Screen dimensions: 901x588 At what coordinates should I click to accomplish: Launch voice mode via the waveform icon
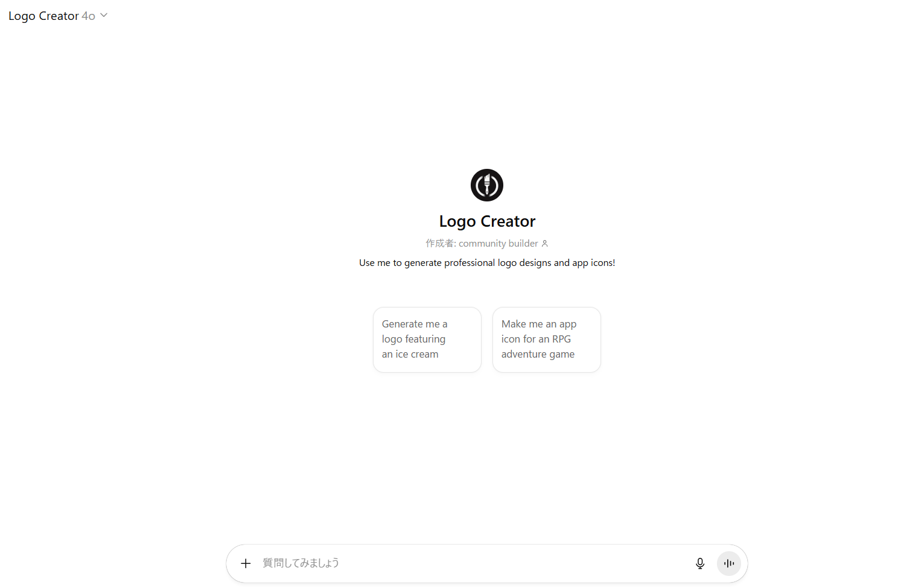click(x=729, y=563)
